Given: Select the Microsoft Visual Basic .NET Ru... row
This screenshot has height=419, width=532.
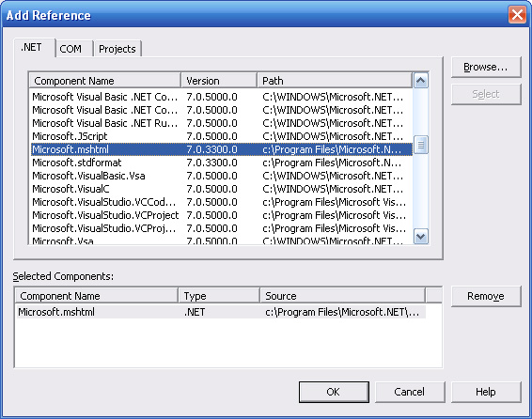Looking at the screenshot, I should [222, 123].
